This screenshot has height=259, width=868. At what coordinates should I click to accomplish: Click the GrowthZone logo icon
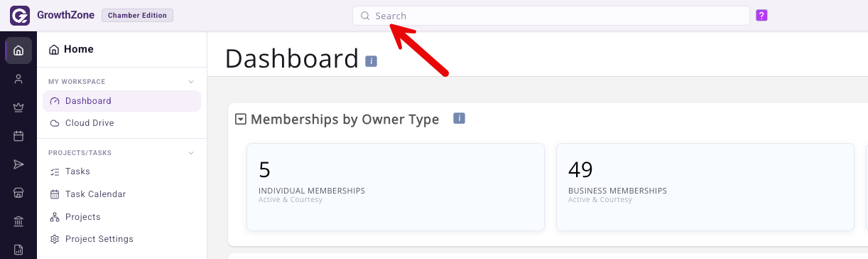(x=19, y=15)
